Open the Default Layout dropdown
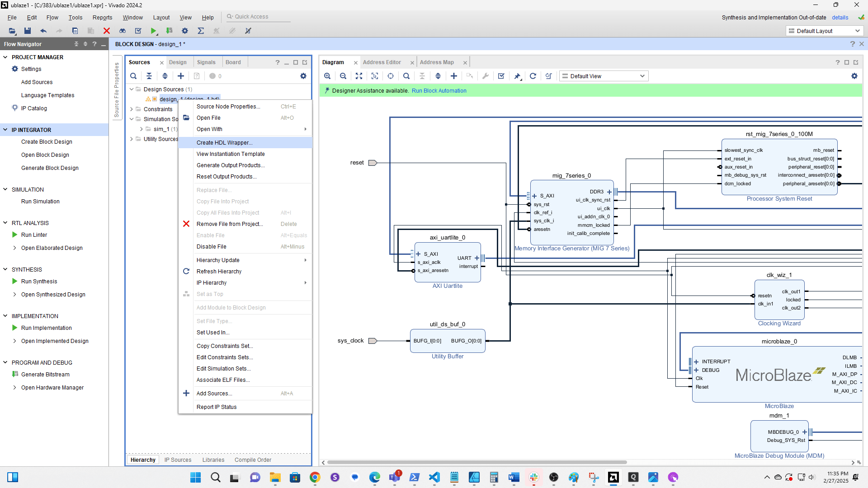 tap(824, 31)
